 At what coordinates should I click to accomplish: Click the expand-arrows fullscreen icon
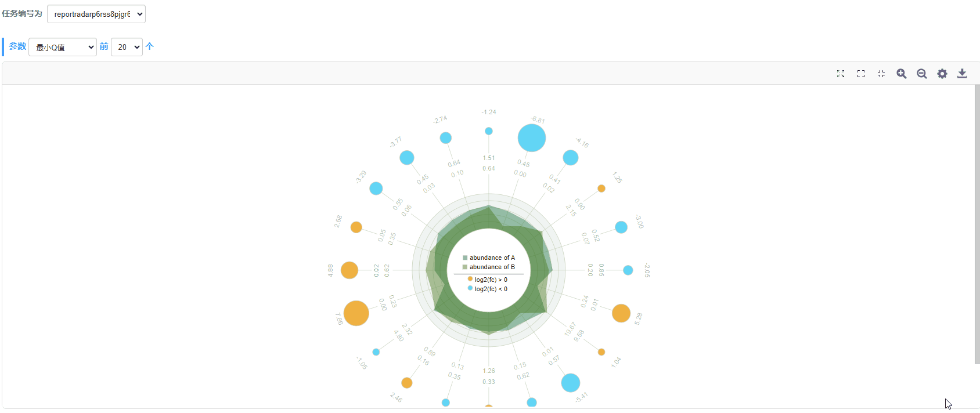coord(841,74)
